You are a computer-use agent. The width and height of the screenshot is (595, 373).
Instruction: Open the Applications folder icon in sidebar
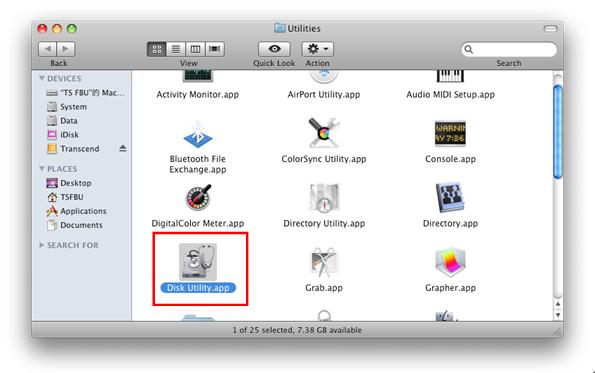tap(52, 211)
